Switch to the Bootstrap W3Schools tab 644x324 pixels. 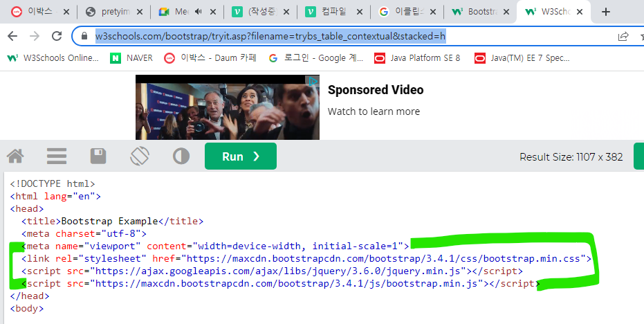click(480, 12)
